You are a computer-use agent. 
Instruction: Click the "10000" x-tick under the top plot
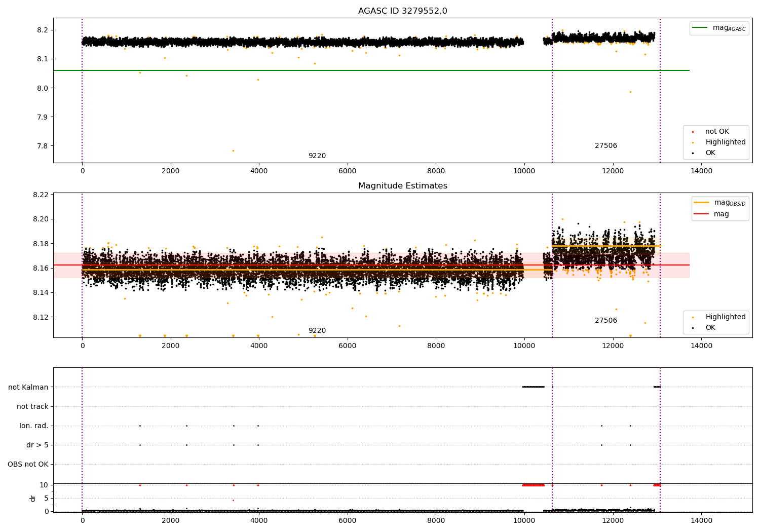[524, 171]
